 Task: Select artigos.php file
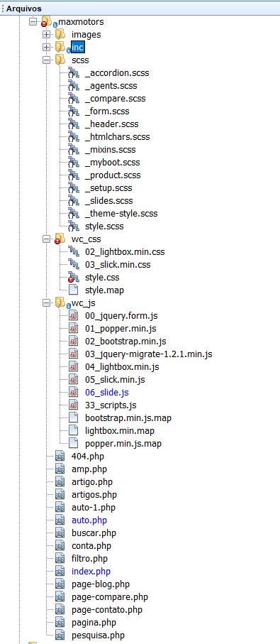pyautogui.click(x=94, y=494)
